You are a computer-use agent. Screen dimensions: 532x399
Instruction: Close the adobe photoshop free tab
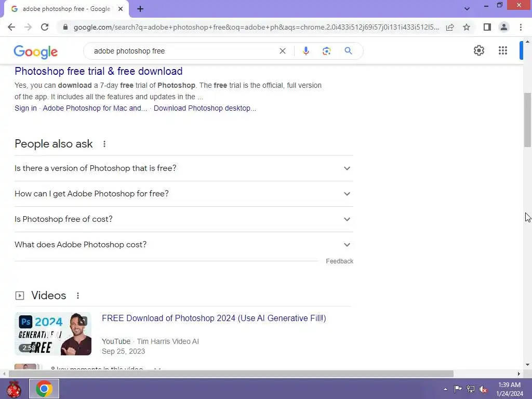(x=120, y=9)
